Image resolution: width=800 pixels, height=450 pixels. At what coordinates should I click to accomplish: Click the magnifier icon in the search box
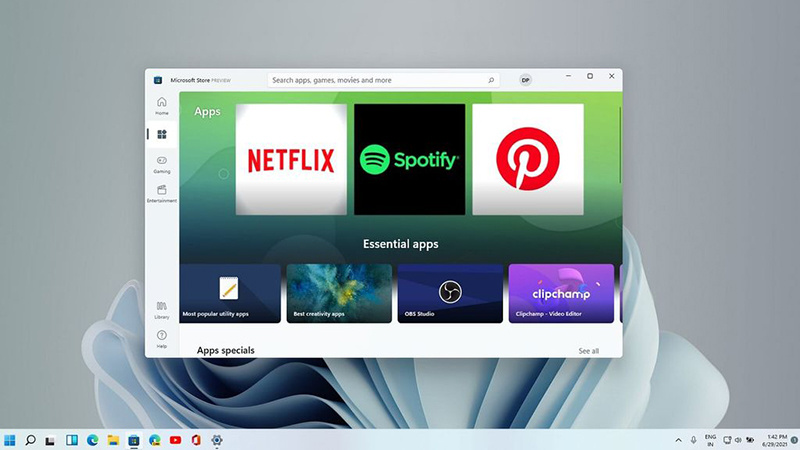click(491, 80)
